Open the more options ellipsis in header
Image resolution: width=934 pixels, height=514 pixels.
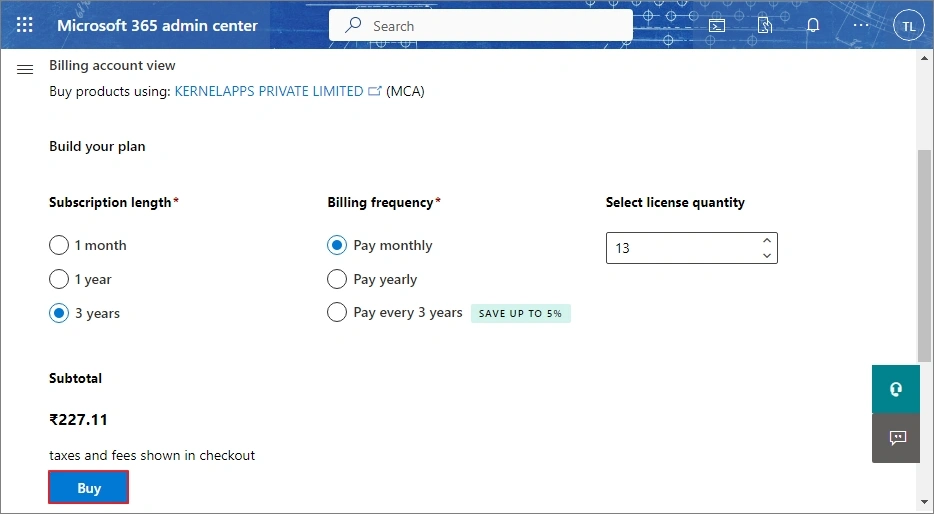pyautogui.click(x=861, y=26)
